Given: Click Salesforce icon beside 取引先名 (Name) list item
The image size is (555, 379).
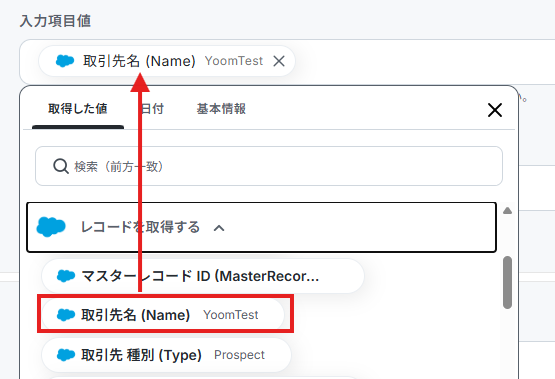Looking at the screenshot, I should pos(66,315).
